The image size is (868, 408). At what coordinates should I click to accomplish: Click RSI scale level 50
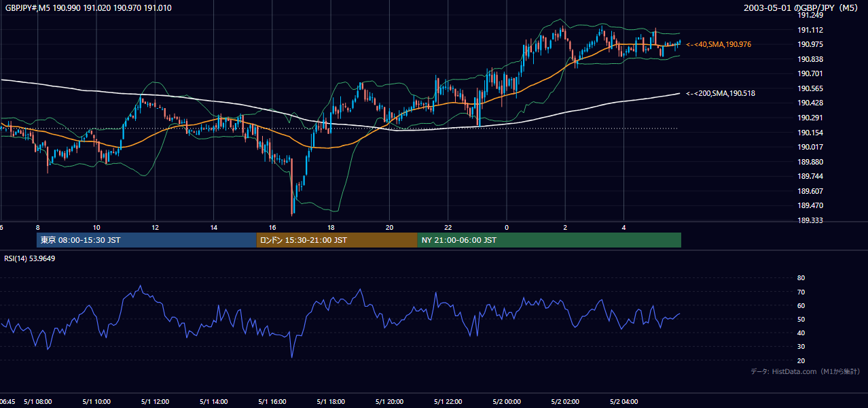(x=801, y=319)
